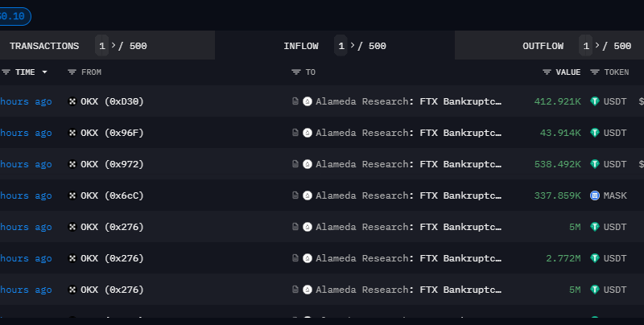Open the TIME column filter icon
Screen dimensions: 644x325
click(x=6, y=72)
